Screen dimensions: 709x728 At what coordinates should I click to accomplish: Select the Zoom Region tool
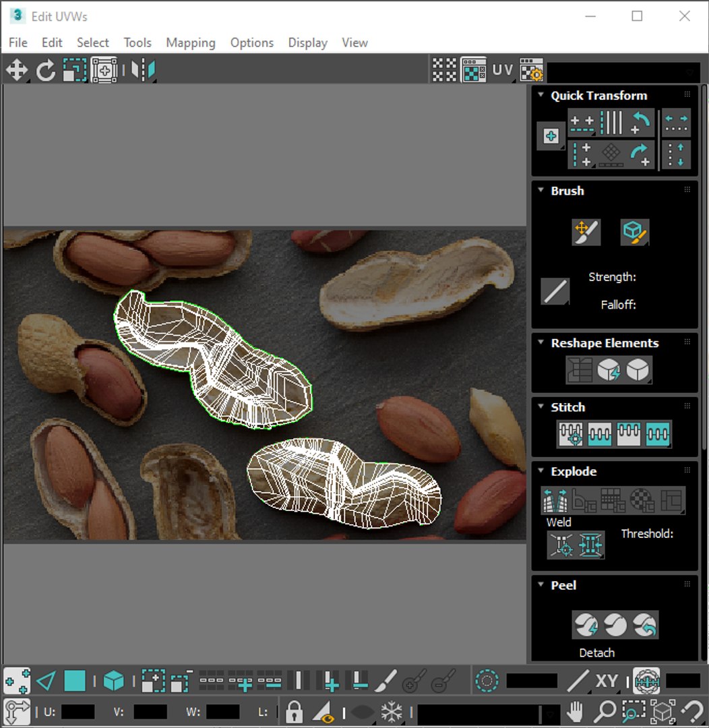coord(634,711)
